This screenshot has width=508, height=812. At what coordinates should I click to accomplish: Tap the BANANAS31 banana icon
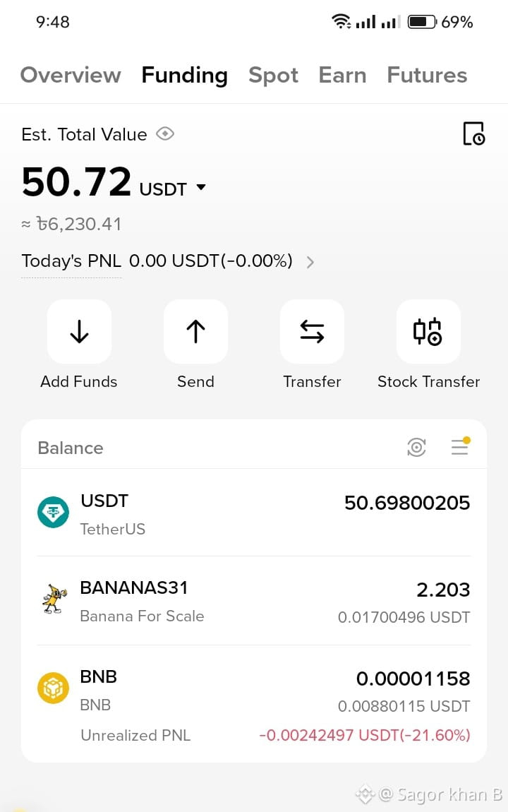click(x=54, y=599)
